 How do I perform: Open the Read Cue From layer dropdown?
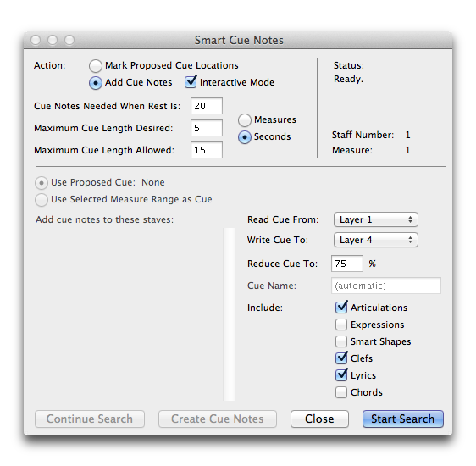pos(376,219)
